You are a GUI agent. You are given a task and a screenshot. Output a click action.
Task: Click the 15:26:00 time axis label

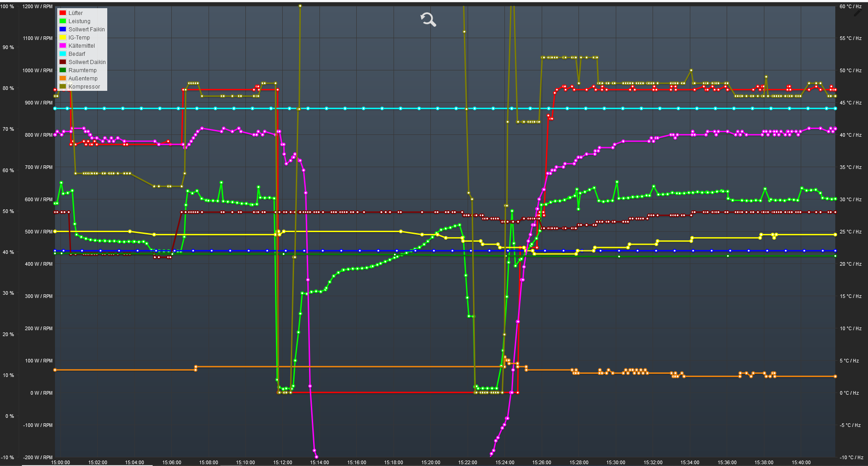542,462
